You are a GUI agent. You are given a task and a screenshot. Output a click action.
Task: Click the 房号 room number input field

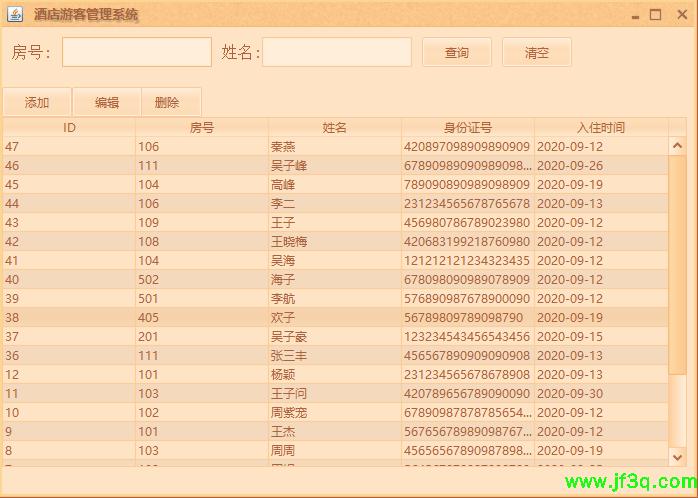(x=137, y=52)
